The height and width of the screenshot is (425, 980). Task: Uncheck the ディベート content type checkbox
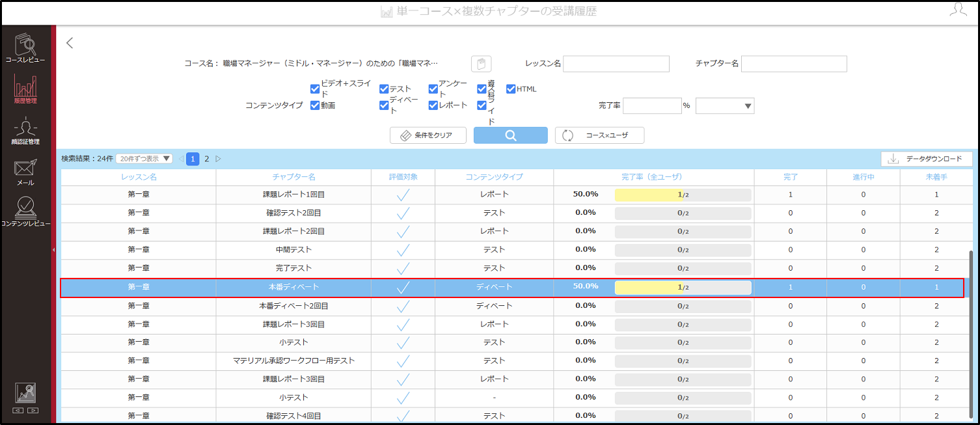pos(384,105)
